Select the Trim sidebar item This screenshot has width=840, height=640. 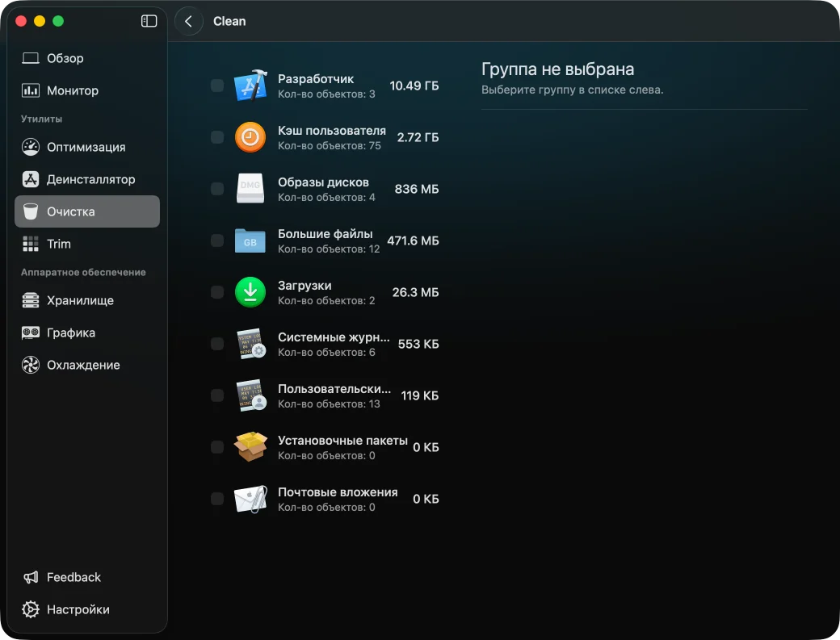[87, 244]
